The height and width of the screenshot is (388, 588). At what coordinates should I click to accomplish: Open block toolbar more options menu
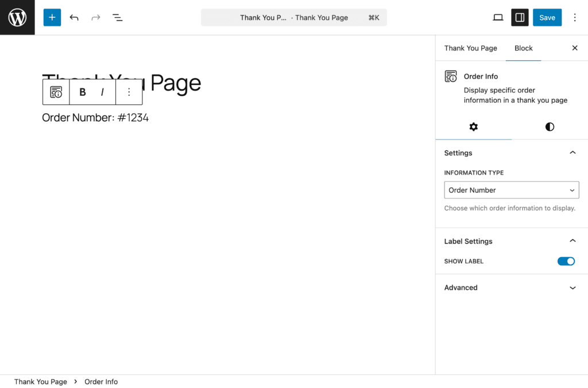pyautogui.click(x=129, y=92)
